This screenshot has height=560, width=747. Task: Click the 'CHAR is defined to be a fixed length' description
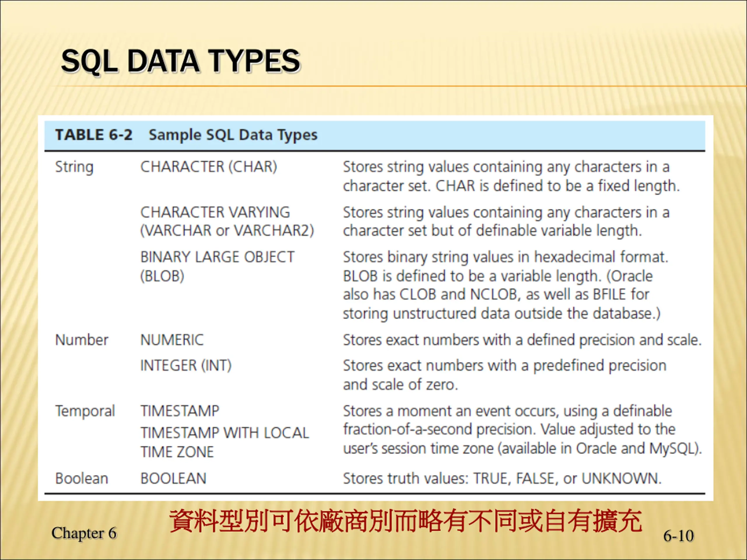pos(558,186)
